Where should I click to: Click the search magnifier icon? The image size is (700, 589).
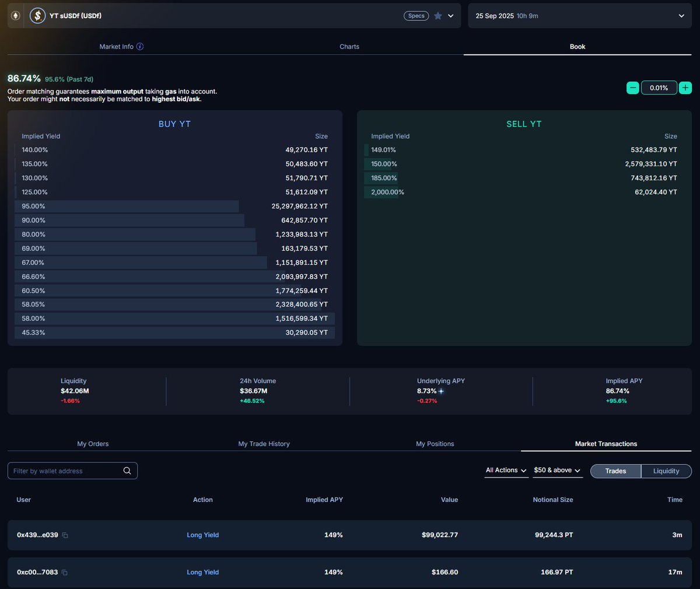coord(127,471)
